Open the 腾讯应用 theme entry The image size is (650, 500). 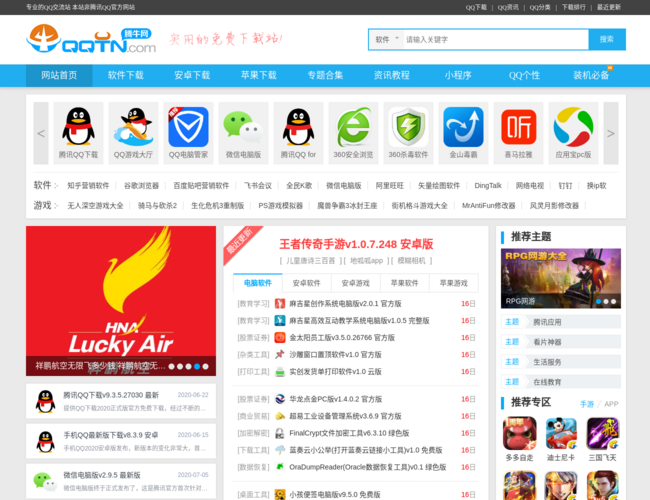click(x=561, y=322)
